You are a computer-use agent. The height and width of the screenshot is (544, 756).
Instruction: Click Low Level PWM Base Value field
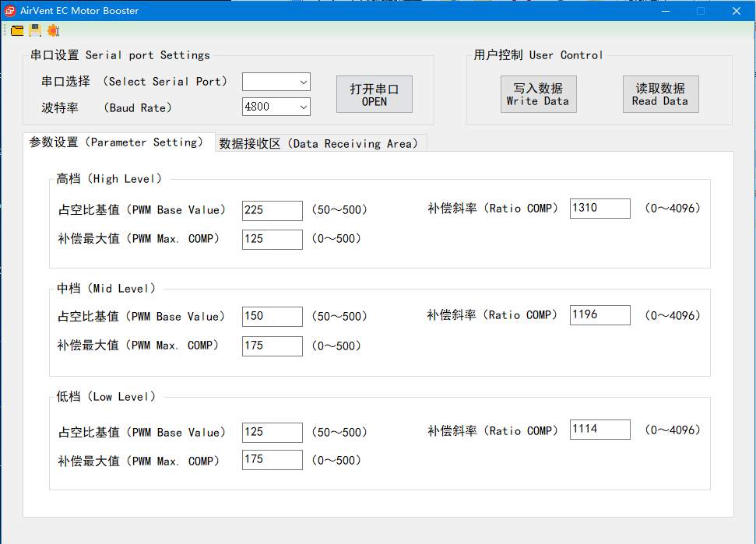point(272,432)
